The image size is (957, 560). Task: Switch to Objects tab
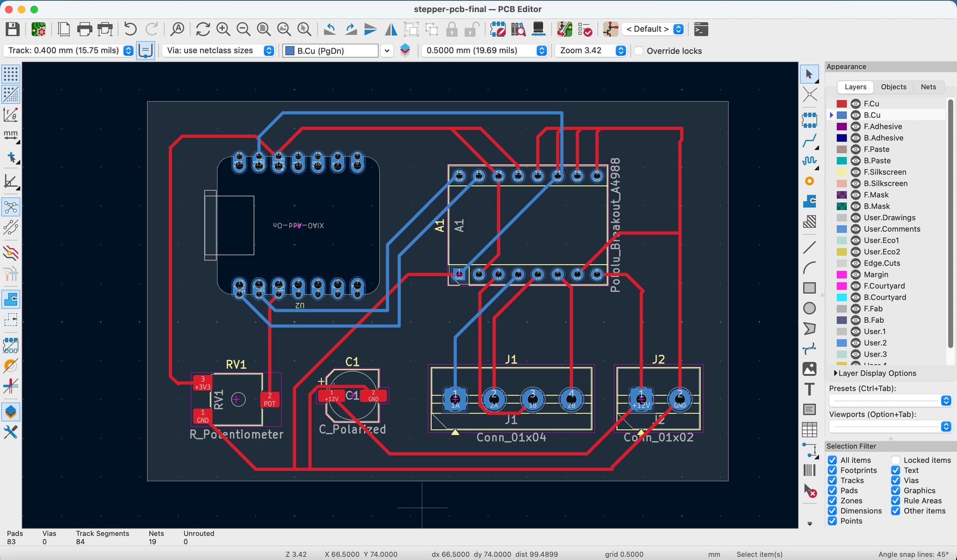pyautogui.click(x=893, y=87)
